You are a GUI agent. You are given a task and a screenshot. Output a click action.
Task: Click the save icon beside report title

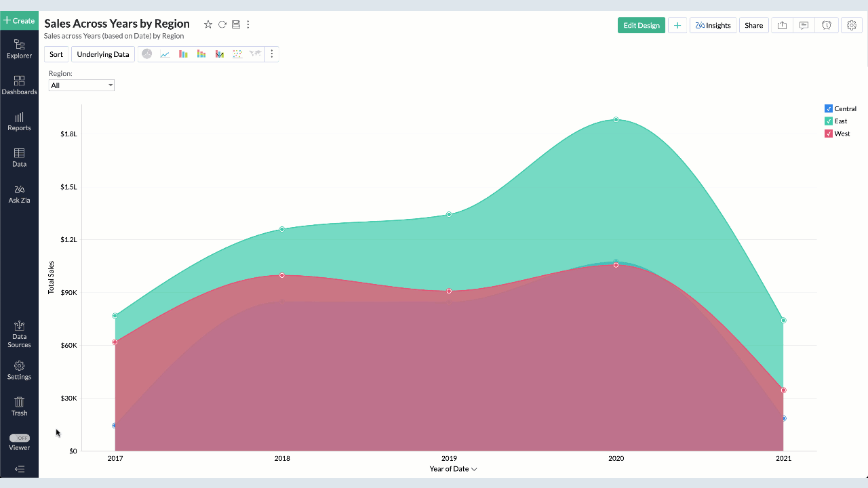tap(236, 24)
